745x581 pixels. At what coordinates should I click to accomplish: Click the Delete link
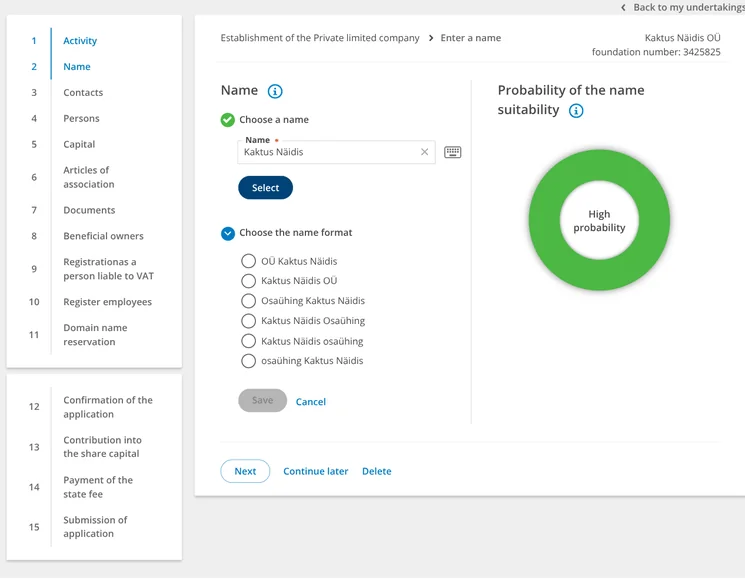(377, 471)
